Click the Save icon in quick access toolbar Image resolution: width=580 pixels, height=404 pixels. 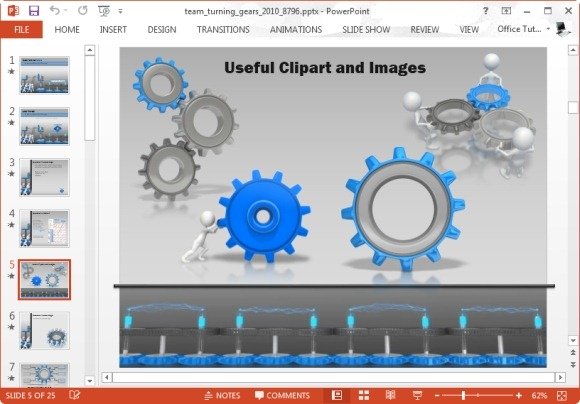34,11
